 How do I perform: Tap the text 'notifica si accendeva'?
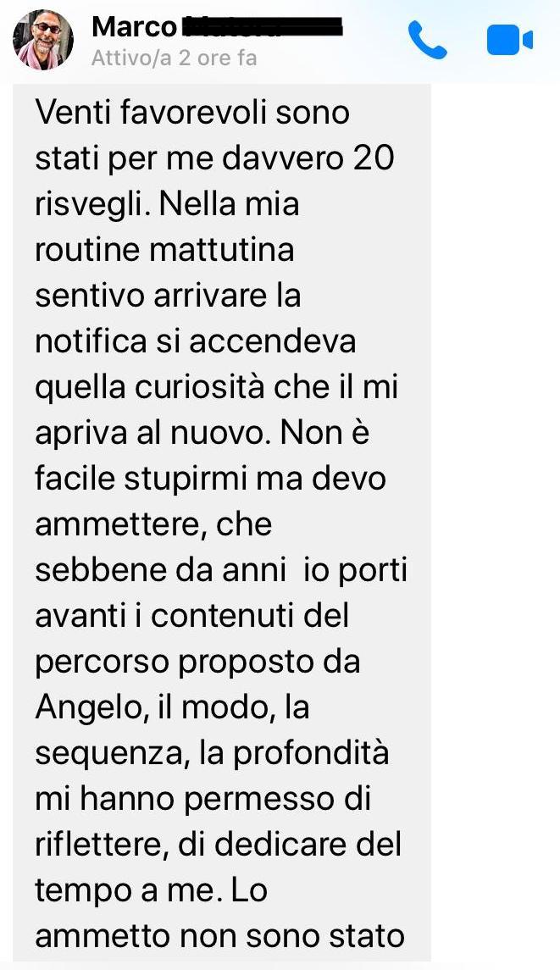(196, 341)
